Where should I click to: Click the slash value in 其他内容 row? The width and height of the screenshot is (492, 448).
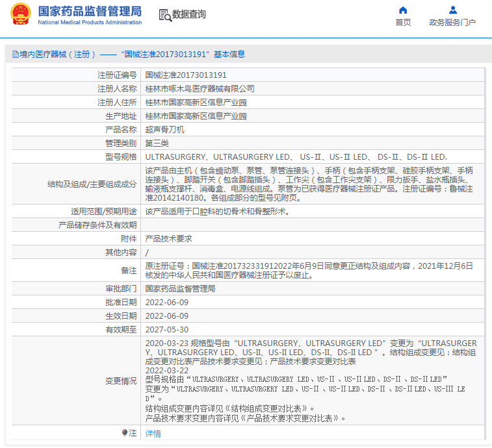point(147,253)
